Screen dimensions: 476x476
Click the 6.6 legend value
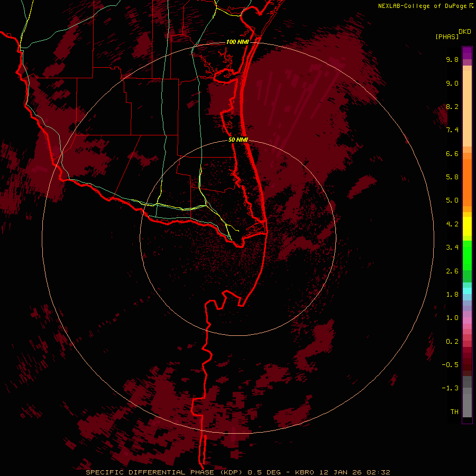[452, 153]
